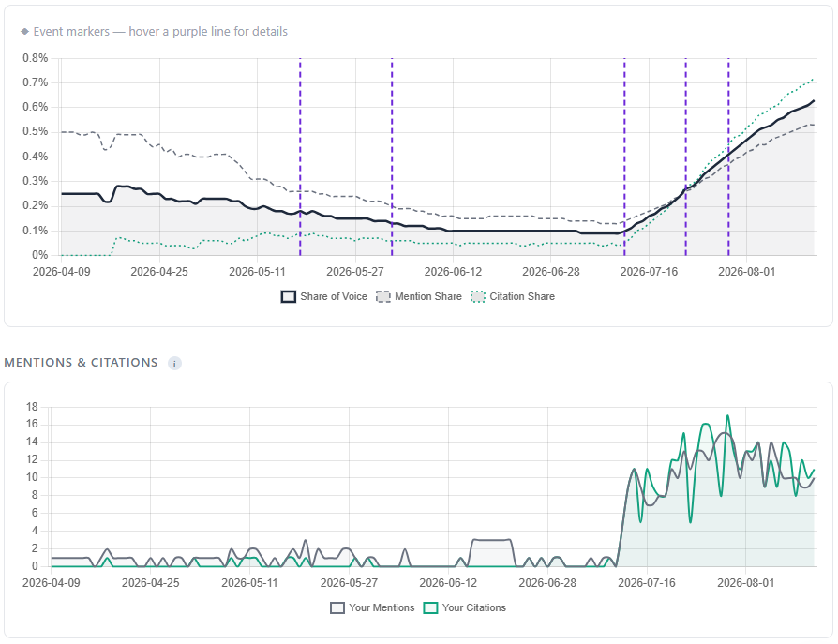
Task: Click 0.5% label on share chart axis
Action: coord(36,131)
